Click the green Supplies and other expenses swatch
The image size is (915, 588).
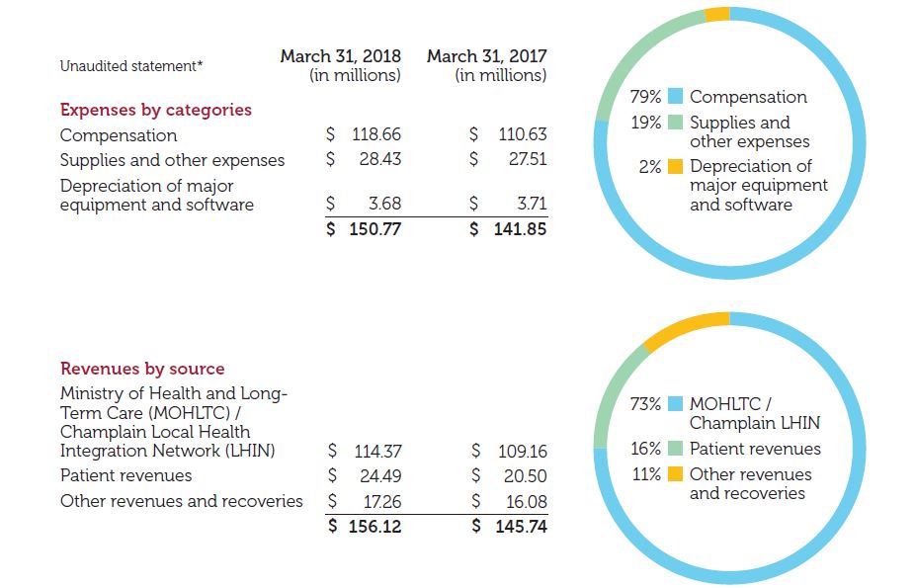676,123
